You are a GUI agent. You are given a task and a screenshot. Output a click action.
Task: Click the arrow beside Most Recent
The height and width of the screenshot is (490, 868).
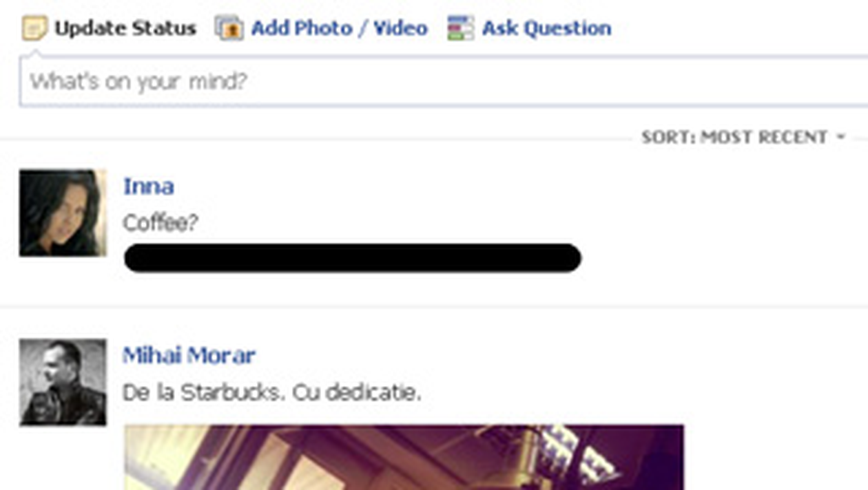coord(840,137)
